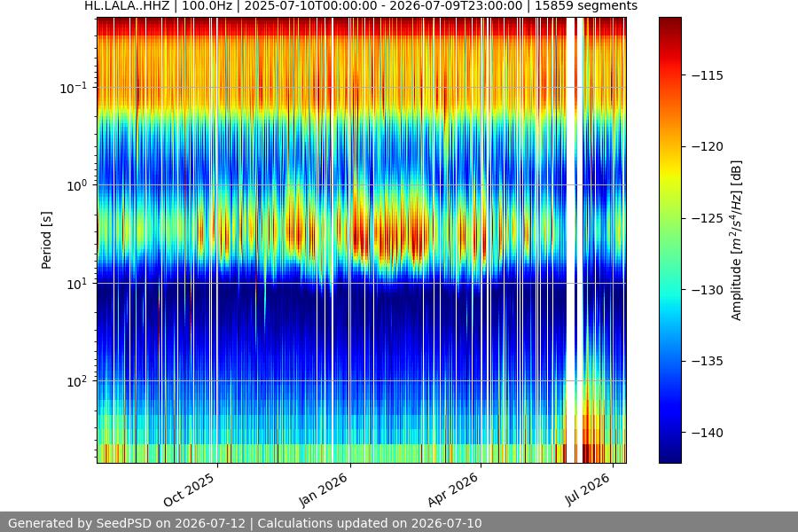
Task: Click the -130 colorbar tick label
Action: pyautogui.click(x=708, y=290)
